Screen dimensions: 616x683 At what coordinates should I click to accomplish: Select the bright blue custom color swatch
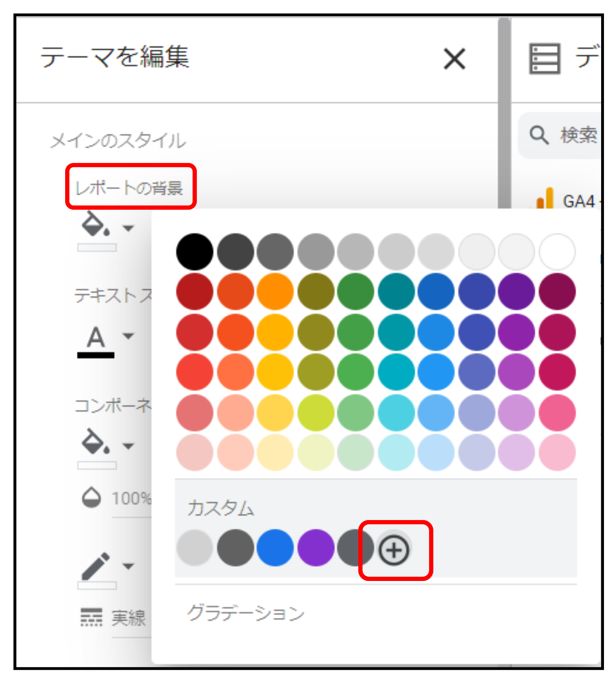pyautogui.click(x=275, y=548)
